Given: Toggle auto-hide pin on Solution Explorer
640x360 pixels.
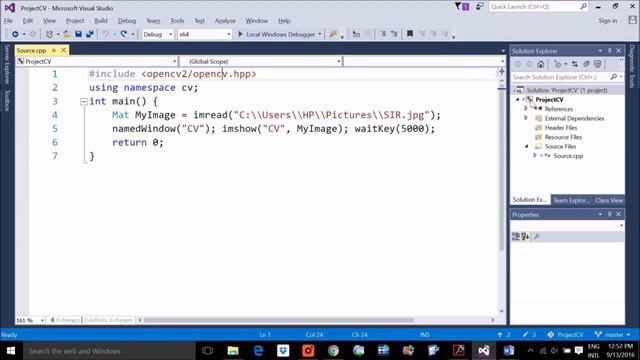Looking at the screenshot, I should pyautogui.click(x=609, y=51).
